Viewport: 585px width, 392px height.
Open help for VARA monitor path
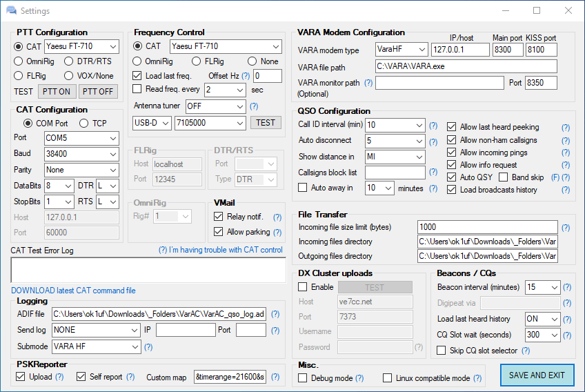pos(368,83)
